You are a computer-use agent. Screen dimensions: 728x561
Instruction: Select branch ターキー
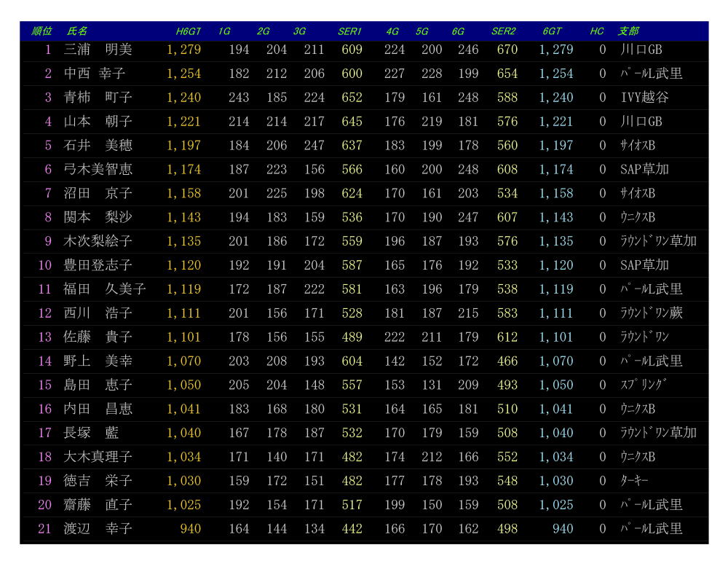(x=634, y=481)
